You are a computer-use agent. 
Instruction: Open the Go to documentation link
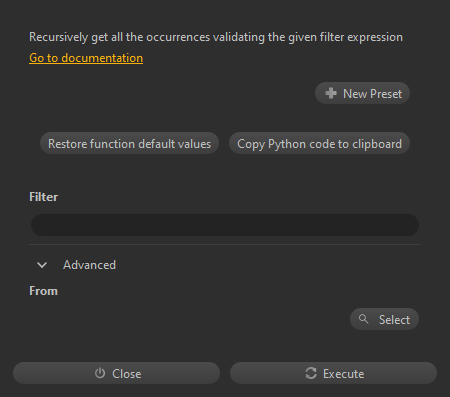click(x=86, y=58)
